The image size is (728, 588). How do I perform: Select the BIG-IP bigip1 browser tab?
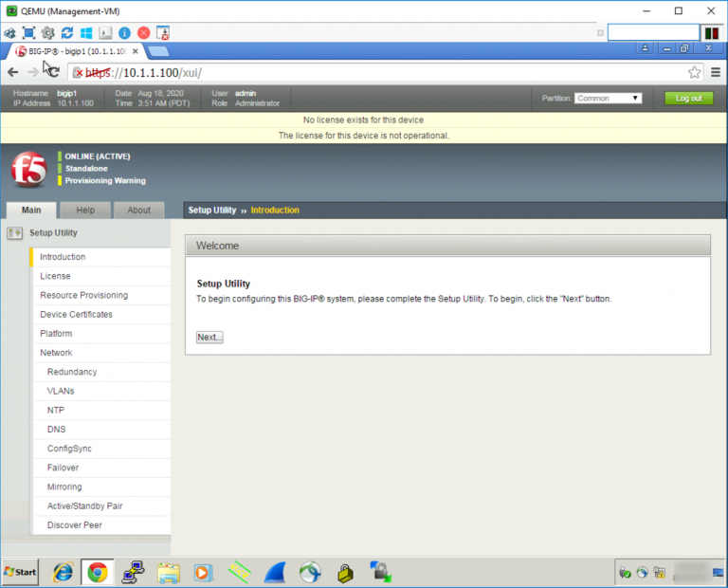[x=74, y=51]
